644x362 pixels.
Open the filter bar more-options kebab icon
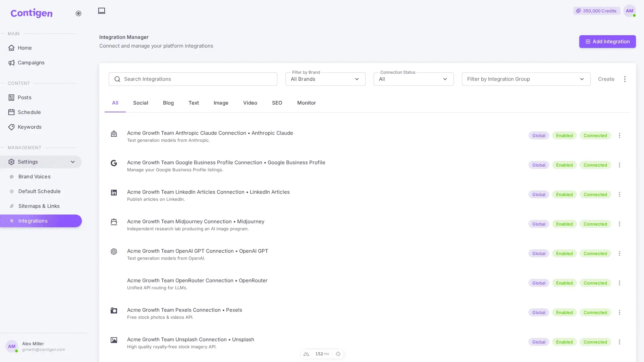(625, 79)
